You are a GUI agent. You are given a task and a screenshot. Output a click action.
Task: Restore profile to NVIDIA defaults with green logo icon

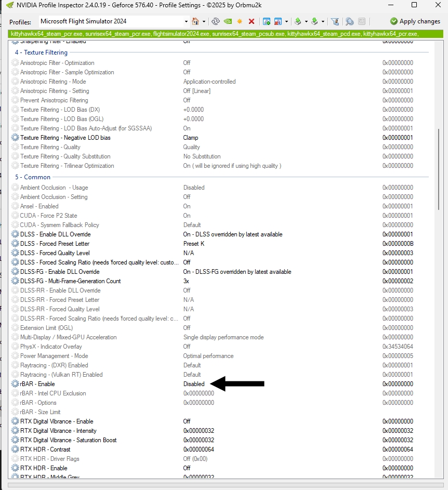(228, 21)
